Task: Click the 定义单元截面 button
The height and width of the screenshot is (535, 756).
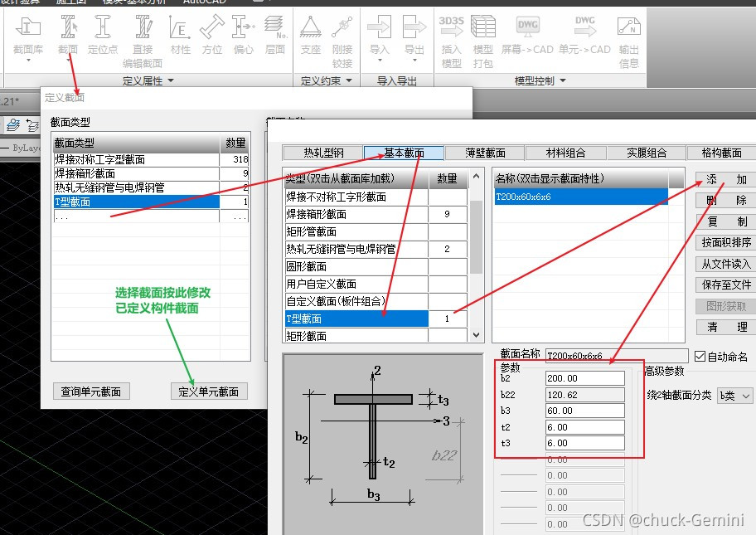Action: click(x=210, y=391)
